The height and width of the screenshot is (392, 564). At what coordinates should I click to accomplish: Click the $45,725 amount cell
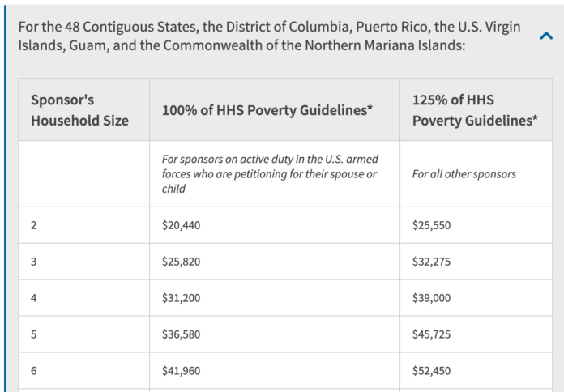point(432,334)
